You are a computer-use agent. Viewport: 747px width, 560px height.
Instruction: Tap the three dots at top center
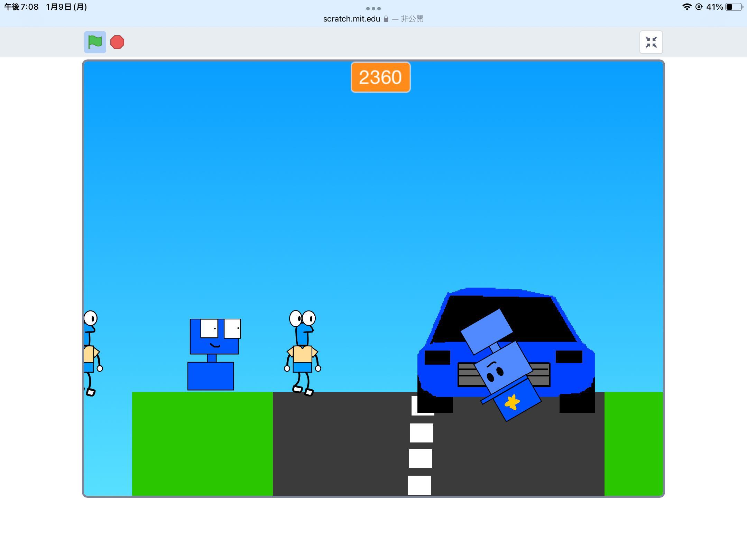coord(373,8)
